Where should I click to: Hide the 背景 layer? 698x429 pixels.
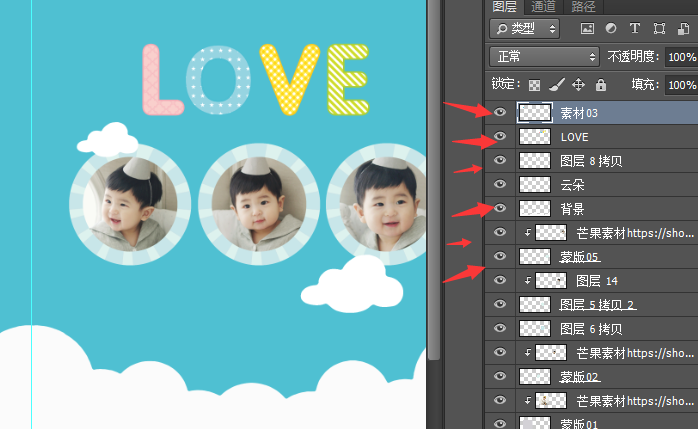(500, 208)
